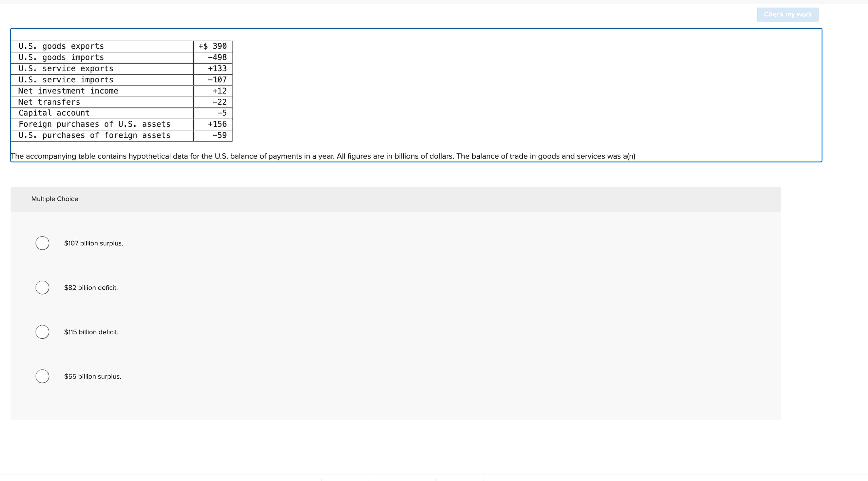
Task: Select the "$55 billion surplus." radio button
Action: tap(42, 377)
